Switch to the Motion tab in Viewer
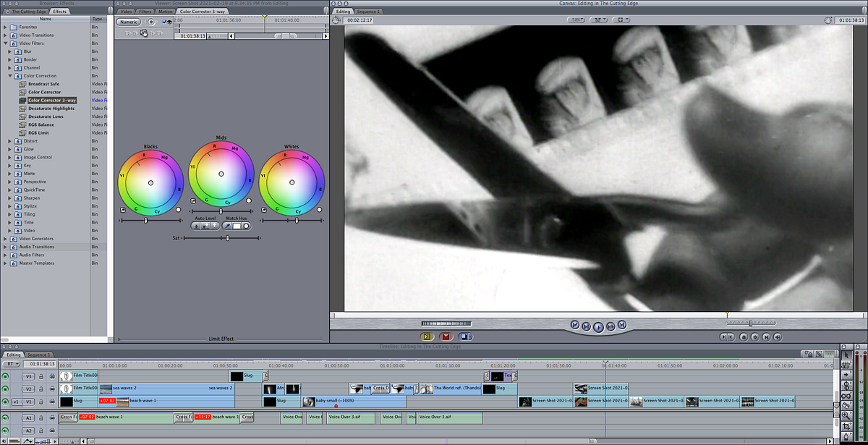The height and width of the screenshot is (445, 868). click(x=166, y=12)
